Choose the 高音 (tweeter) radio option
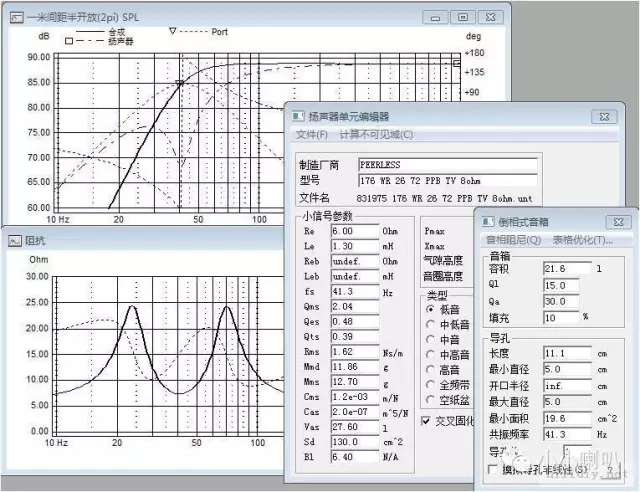The width and height of the screenshot is (640, 492). tap(429, 369)
